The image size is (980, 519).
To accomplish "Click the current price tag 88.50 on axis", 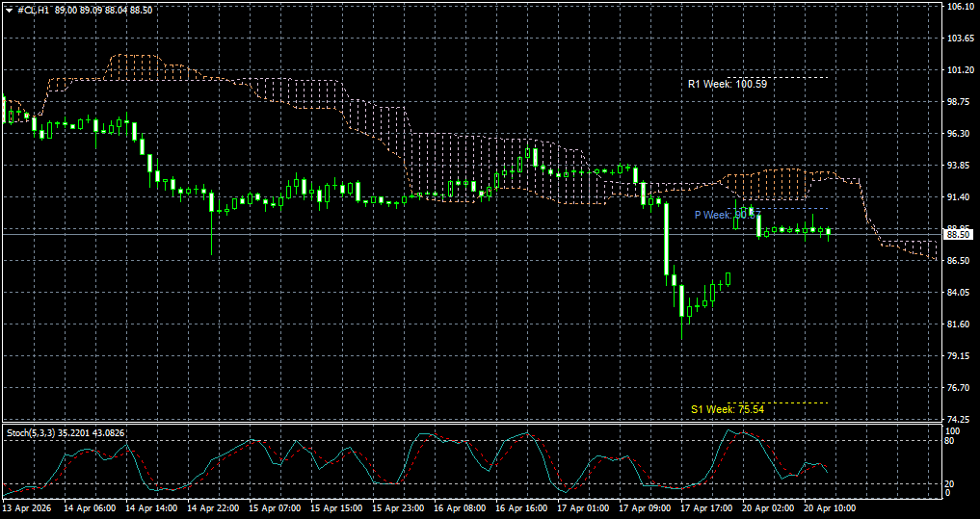I will tap(959, 235).
